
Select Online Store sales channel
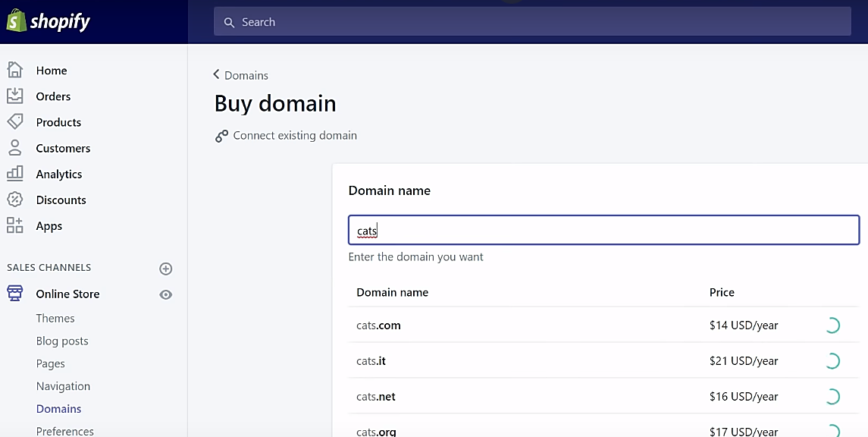[x=67, y=294]
